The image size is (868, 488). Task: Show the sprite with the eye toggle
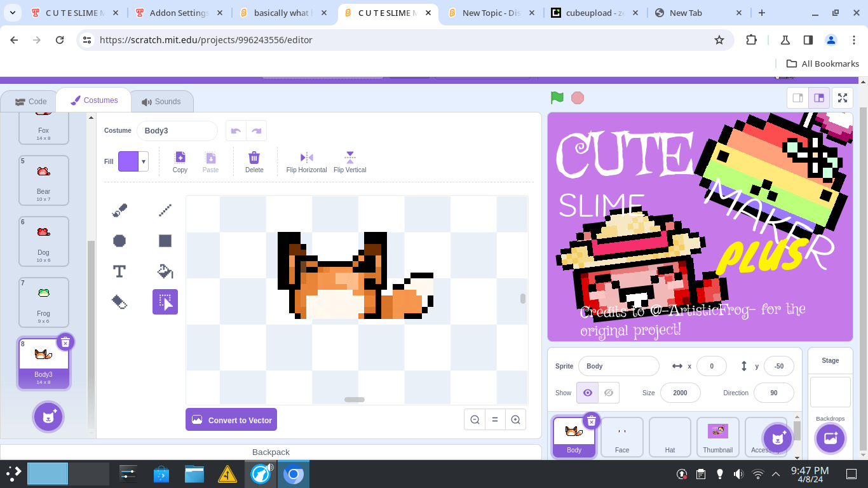pyautogui.click(x=587, y=392)
